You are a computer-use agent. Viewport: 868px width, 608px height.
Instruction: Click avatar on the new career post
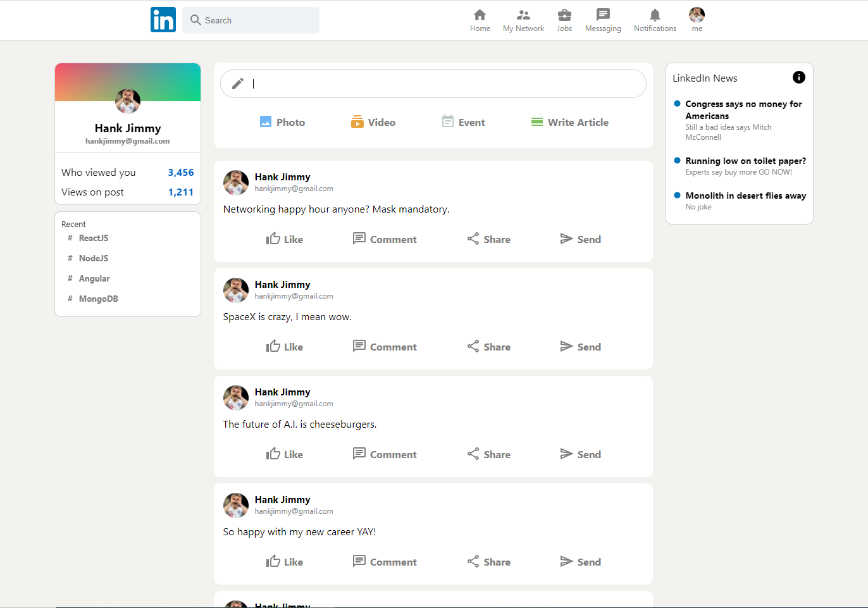236,506
